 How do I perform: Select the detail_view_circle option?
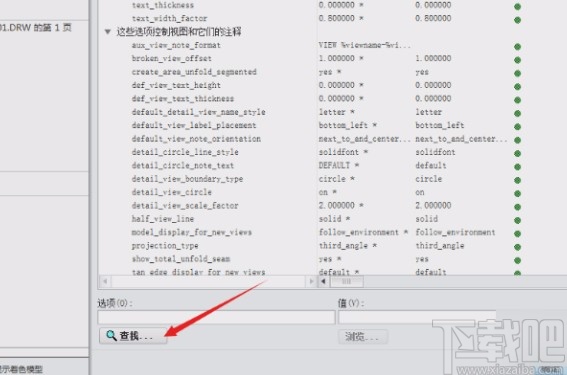[x=172, y=192]
